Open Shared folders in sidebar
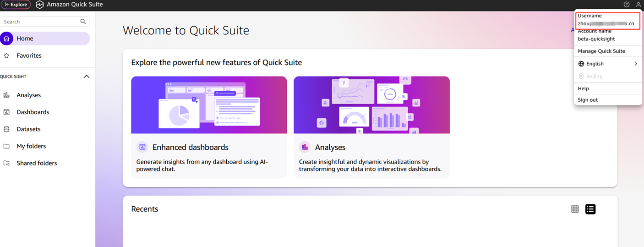The width and height of the screenshot is (644, 247). (x=37, y=163)
